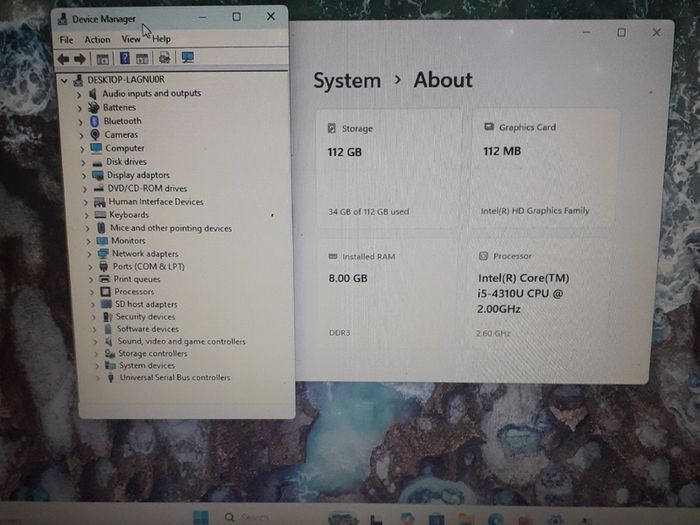This screenshot has height=525, width=700.
Task: Click the SD host adapters icon
Action: (106, 304)
